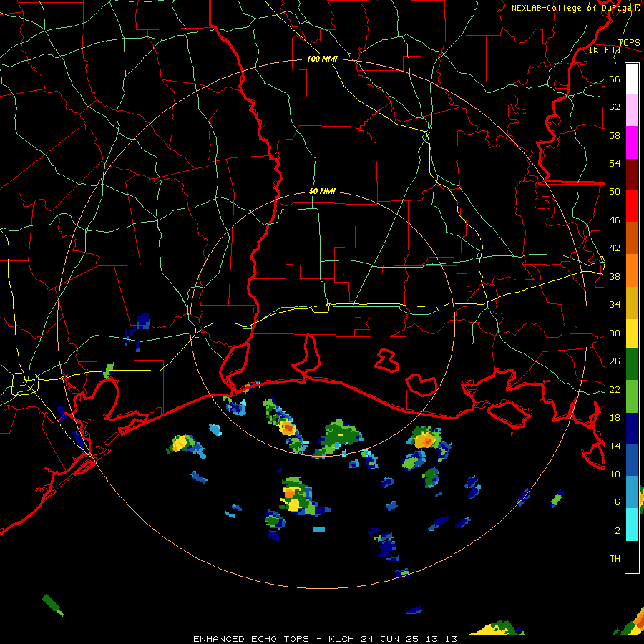This screenshot has width=644, height=644.
Task: Click the dark red (maroon) legend swatch
Action: coord(632,174)
